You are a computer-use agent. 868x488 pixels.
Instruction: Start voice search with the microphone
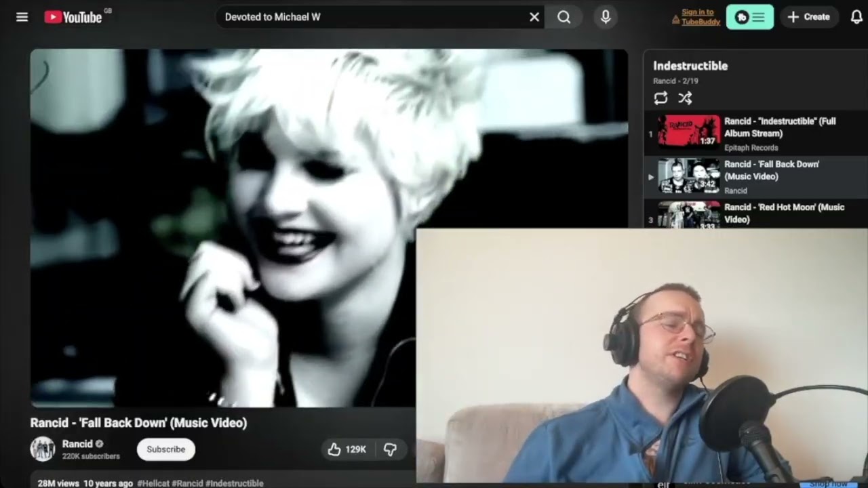coord(606,17)
